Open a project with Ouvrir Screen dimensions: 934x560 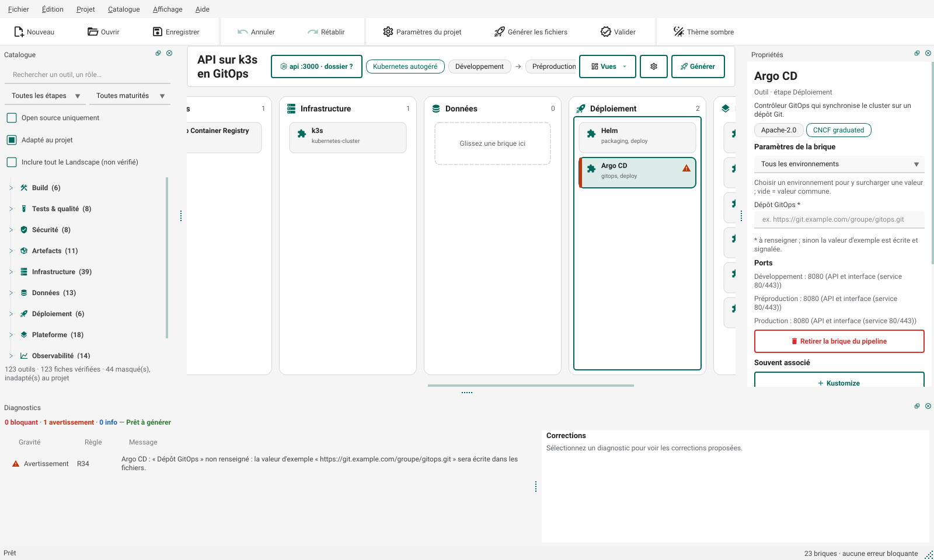103,32
